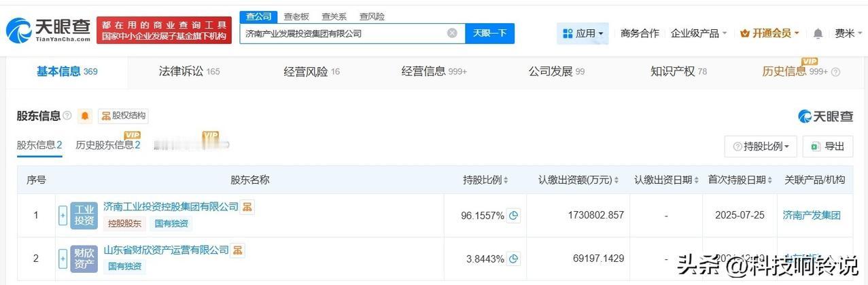Expand the row for 山东省财欣资产运营有限公司
The width and height of the screenshot is (868, 285).
coord(63,259)
